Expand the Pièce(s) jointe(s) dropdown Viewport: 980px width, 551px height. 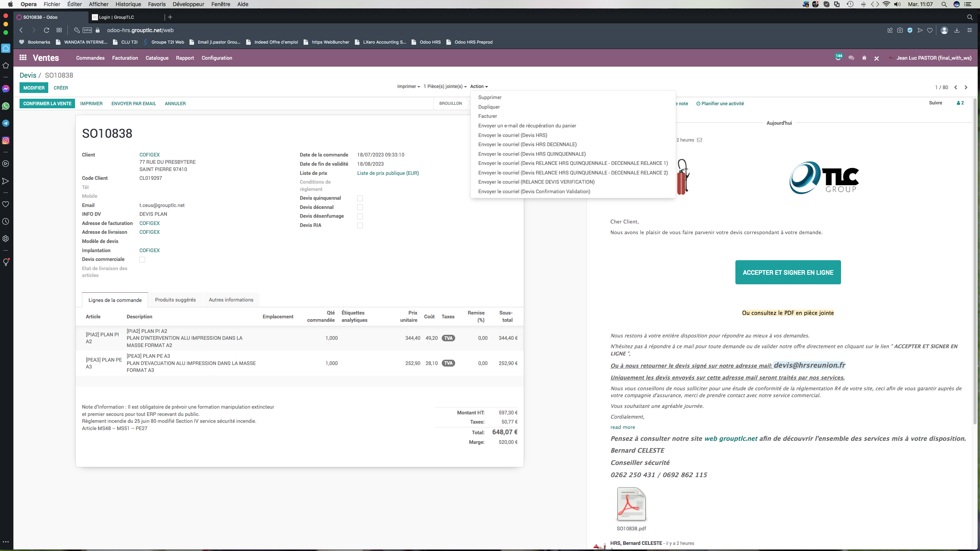445,86
